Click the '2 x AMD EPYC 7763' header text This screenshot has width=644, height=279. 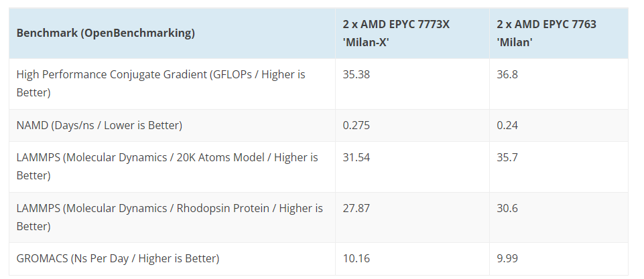pyautogui.click(x=546, y=24)
